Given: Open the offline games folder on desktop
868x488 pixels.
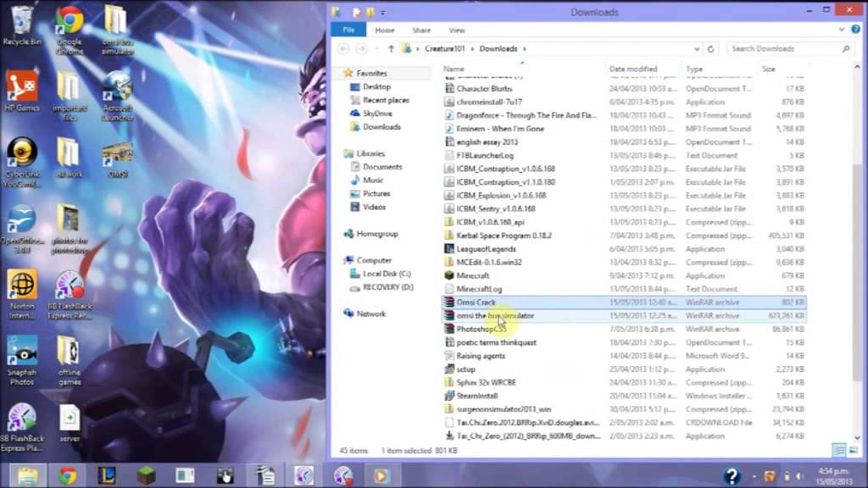Looking at the screenshot, I should coord(70,361).
